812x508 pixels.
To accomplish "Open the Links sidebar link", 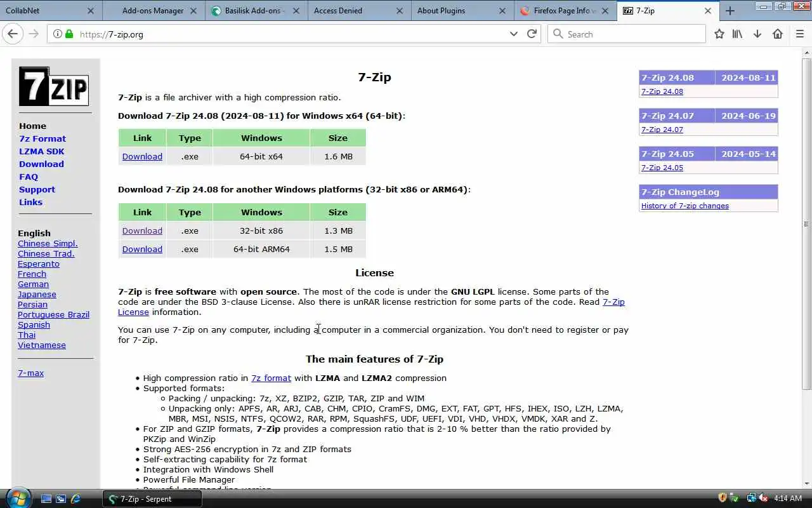I will click(x=30, y=202).
